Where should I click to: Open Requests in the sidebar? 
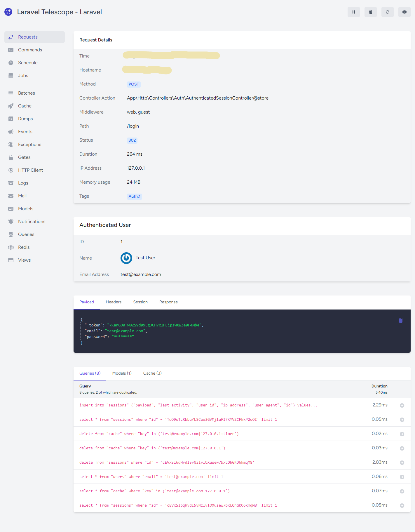34,37
